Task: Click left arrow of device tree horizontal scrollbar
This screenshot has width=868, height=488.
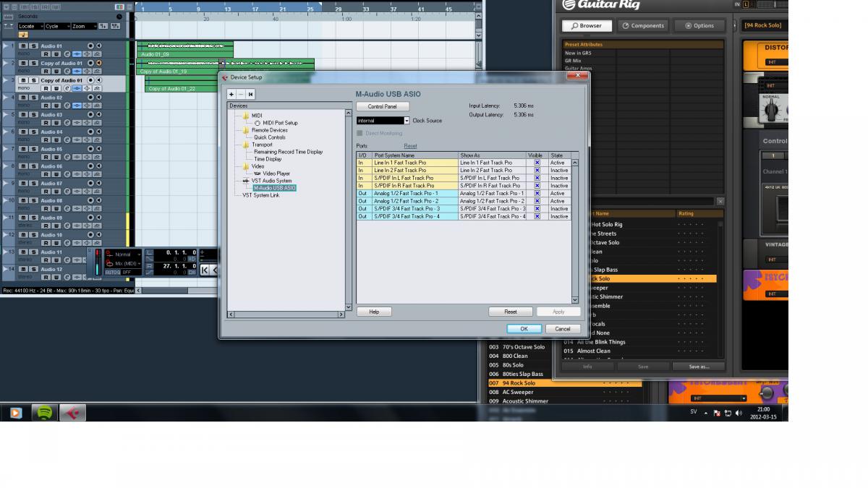Action: coord(231,314)
